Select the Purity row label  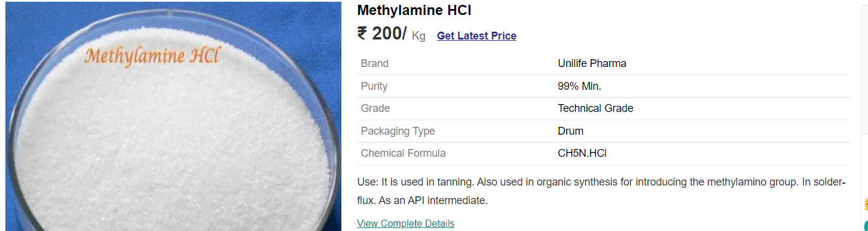374,86
